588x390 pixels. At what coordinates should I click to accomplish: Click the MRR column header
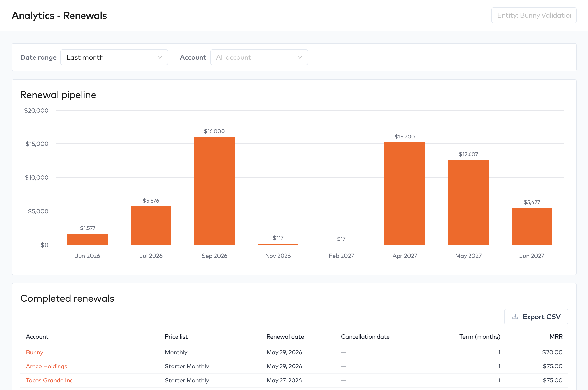point(556,336)
